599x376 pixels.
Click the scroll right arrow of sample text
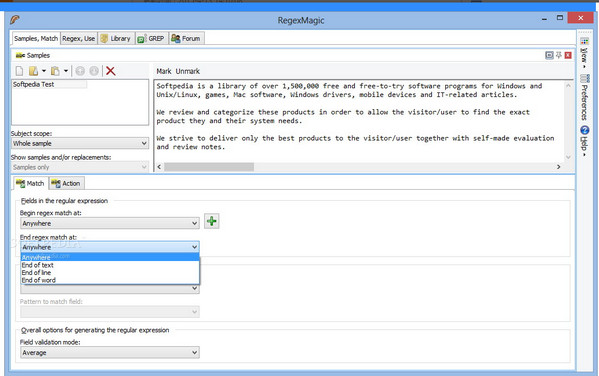pos(559,167)
